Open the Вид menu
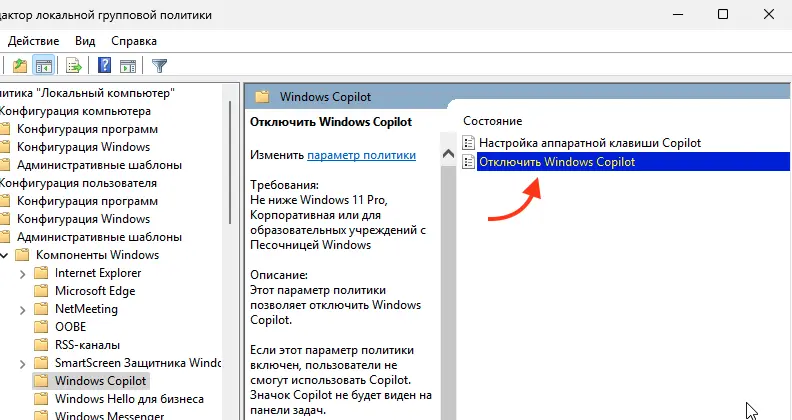 pos(85,41)
